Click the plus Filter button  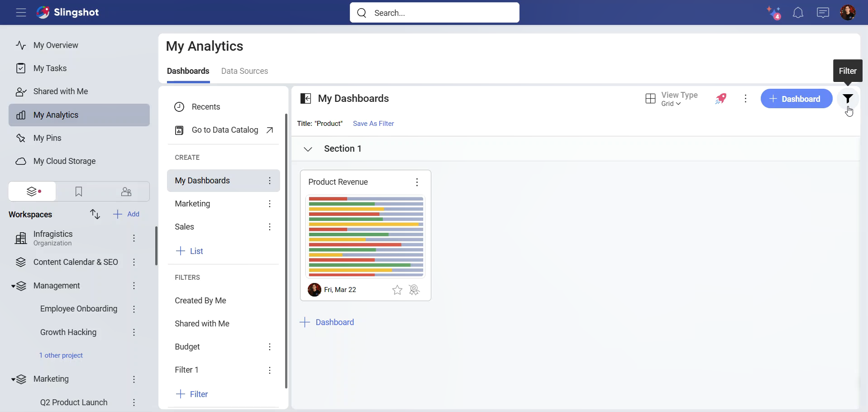[x=192, y=394]
